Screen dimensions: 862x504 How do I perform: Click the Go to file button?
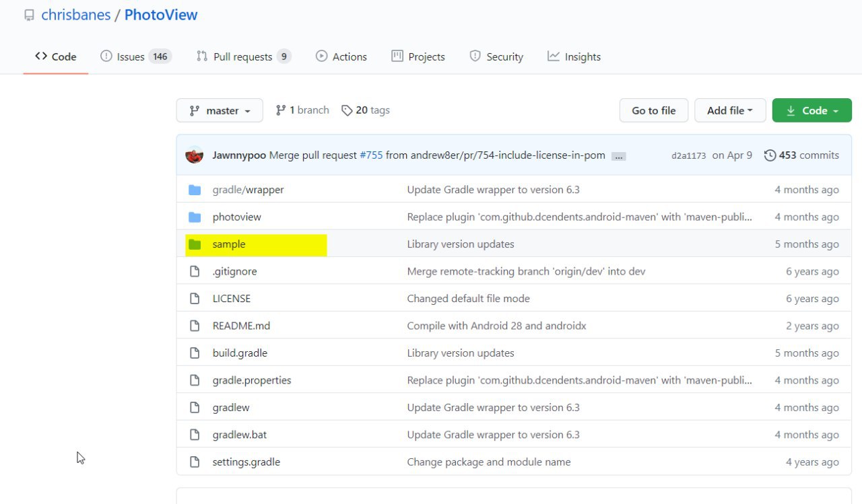coord(653,110)
